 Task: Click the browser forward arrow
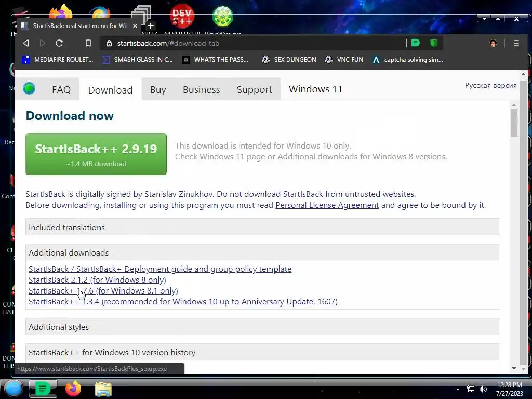click(x=43, y=43)
